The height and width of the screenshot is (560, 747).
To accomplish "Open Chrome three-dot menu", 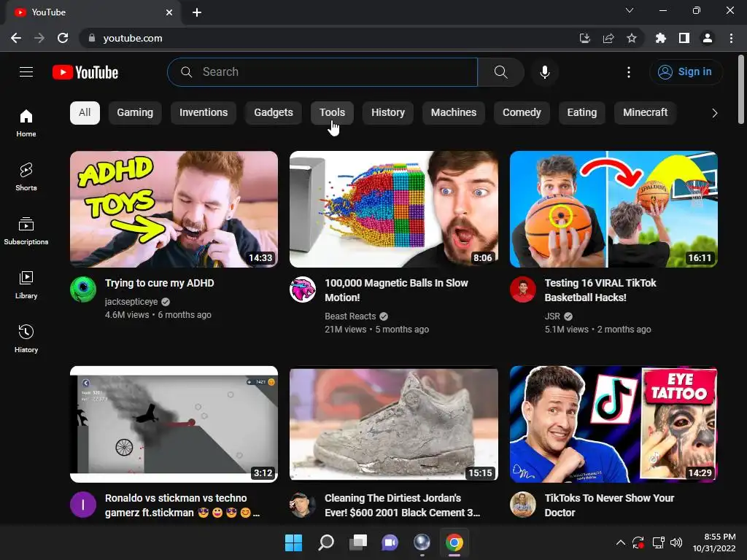I will tap(731, 38).
